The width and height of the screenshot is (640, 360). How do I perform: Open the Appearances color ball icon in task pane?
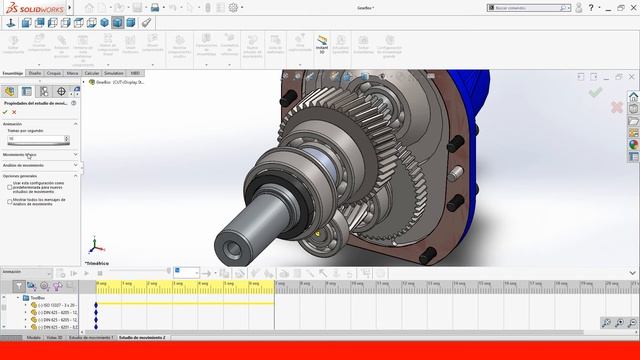coord(633,144)
